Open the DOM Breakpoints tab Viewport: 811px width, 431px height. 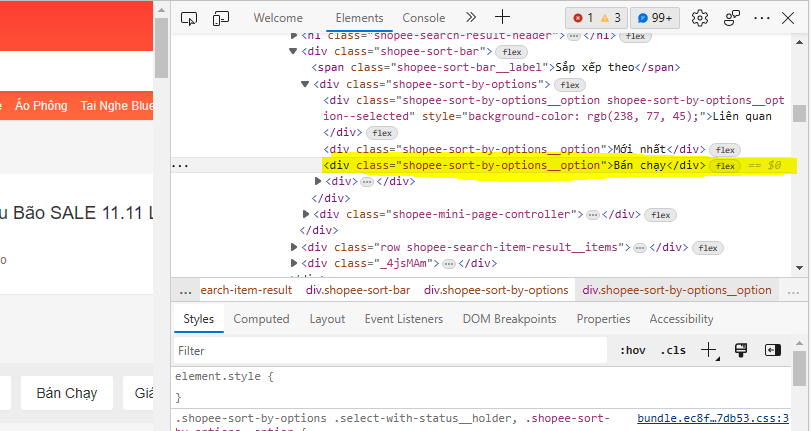[509, 319]
